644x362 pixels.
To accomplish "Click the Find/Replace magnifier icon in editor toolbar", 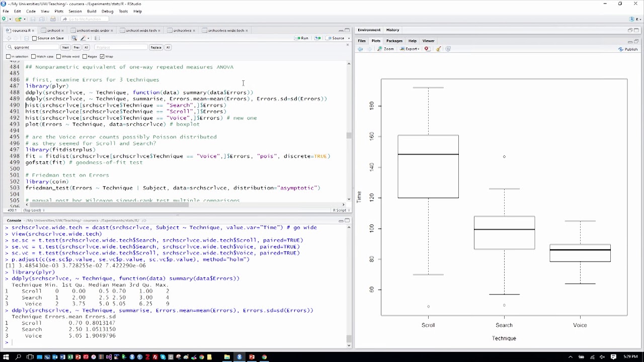I will (74, 38).
